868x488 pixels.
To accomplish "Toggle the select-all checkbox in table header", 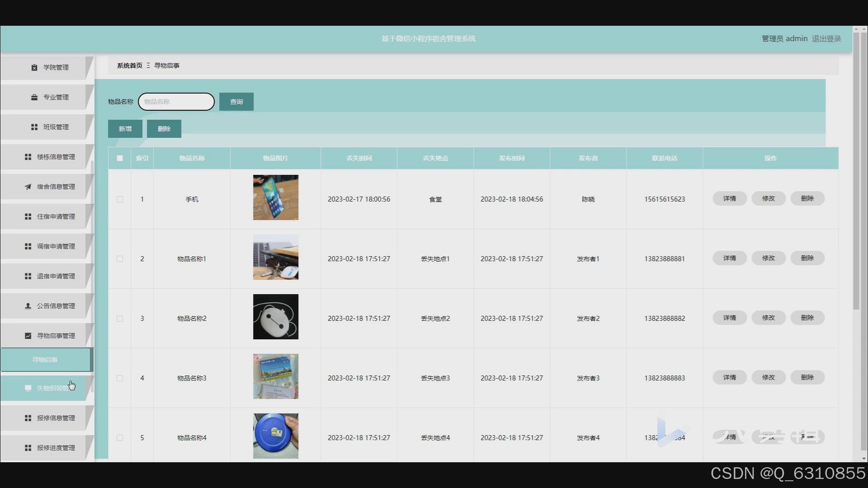I will tap(120, 158).
